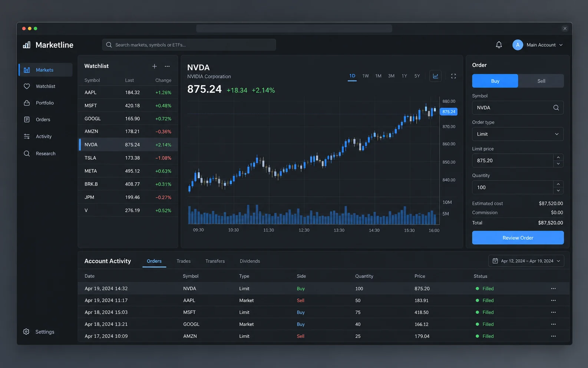The height and width of the screenshot is (368, 588).
Task: Expand the NVDA chart to fullscreen
Action: 453,76
